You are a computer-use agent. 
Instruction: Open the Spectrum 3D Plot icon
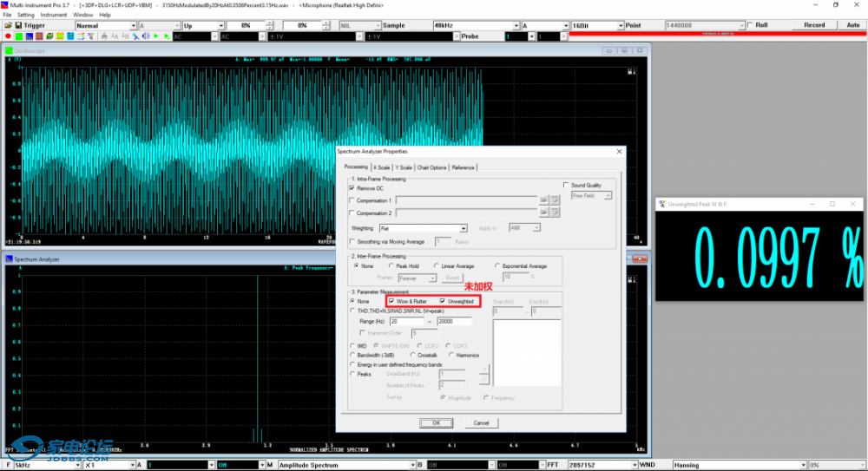[49, 36]
